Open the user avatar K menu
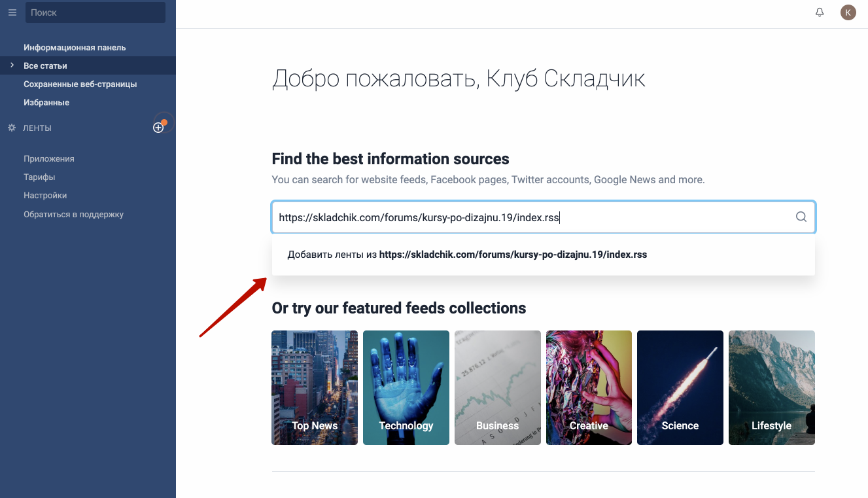Screen dimensions: 868x498 click(x=848, y=12)
